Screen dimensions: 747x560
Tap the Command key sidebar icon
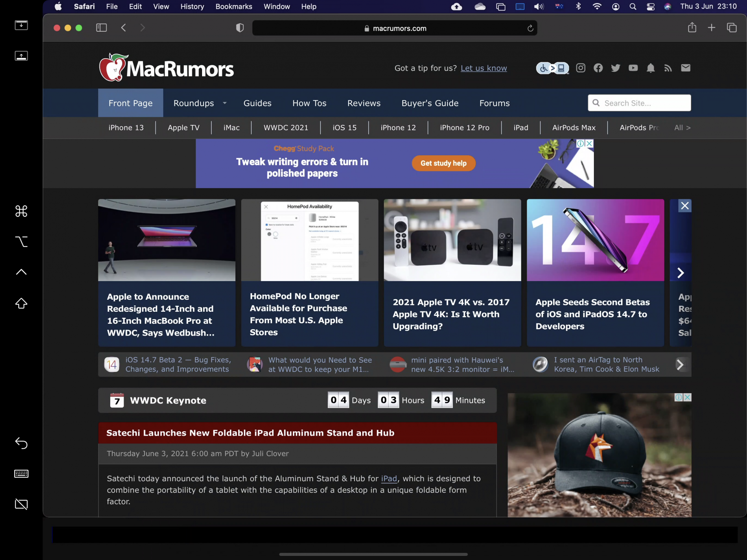coord(21,211)
